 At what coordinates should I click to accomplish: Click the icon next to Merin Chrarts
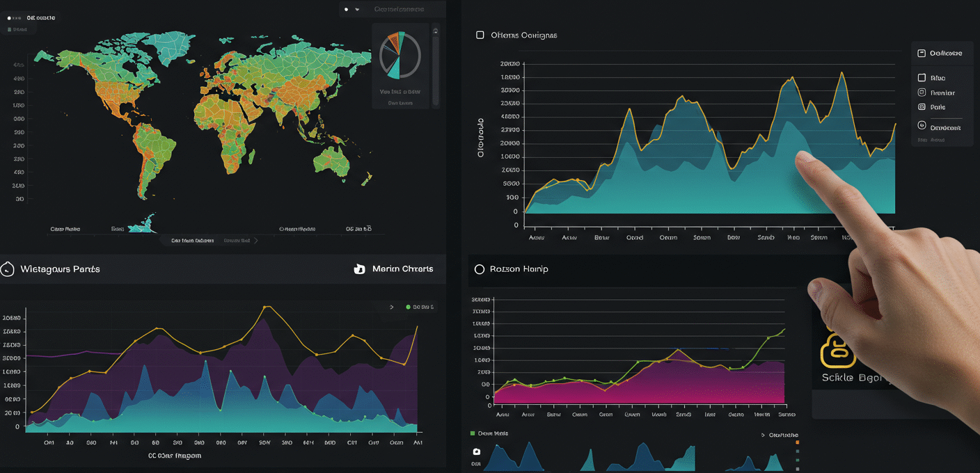(x=360, y=269)
